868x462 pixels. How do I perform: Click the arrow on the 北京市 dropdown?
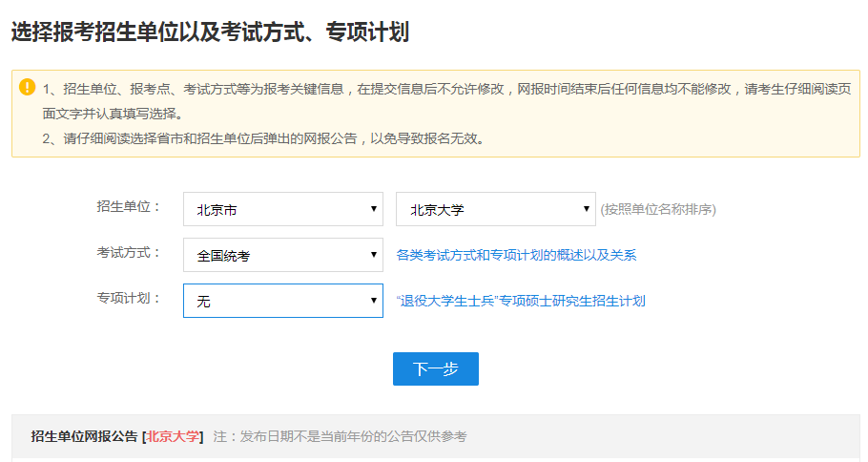click(373, 210)
